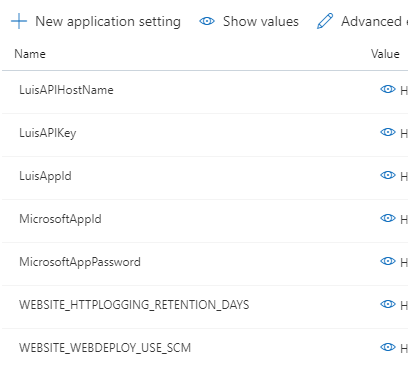This screenshot has height=369, width=408.
Task: Click the pencil icon for Advanced edit
Action: pyautogui.click(x=325, y=21)
